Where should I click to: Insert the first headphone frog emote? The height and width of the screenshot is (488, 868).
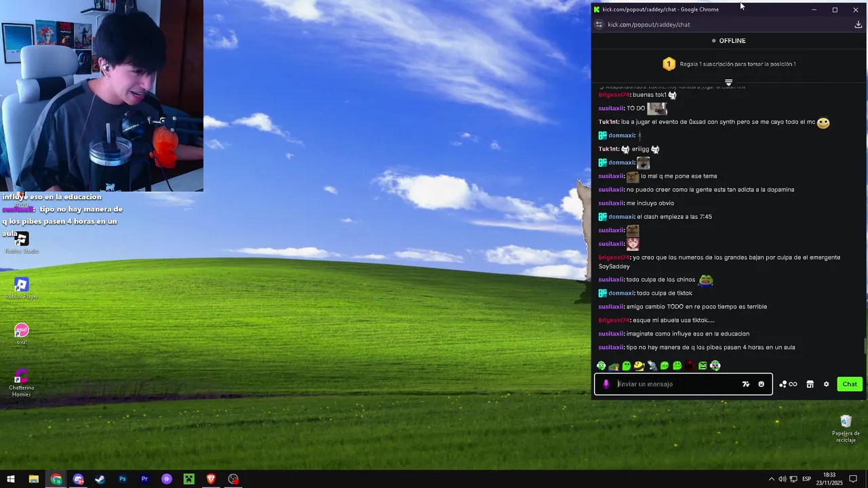coord(601,365)
